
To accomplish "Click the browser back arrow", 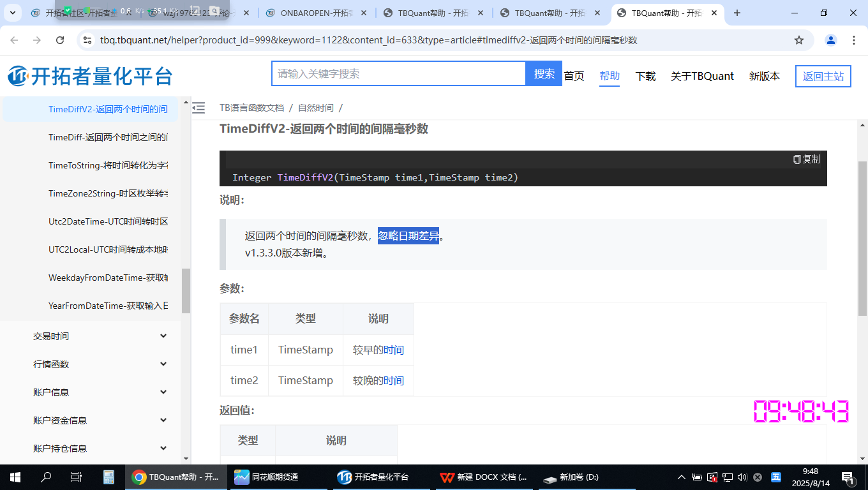I will [x=14, y=40].
